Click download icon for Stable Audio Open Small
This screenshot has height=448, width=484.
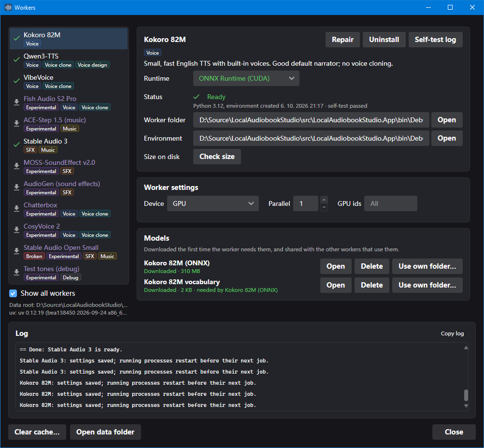(x=17, y=251)
